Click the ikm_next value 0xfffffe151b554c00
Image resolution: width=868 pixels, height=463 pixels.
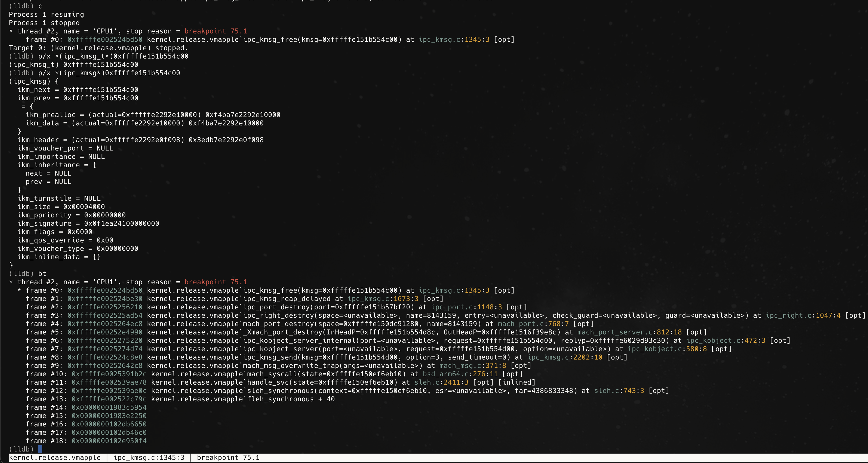[x=100, y=90]
